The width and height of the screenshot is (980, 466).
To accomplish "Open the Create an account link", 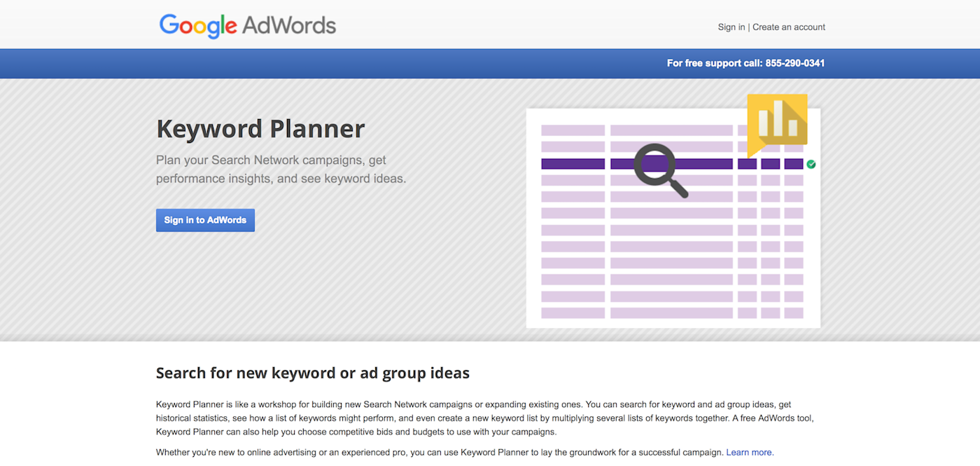I will [789, 27].
